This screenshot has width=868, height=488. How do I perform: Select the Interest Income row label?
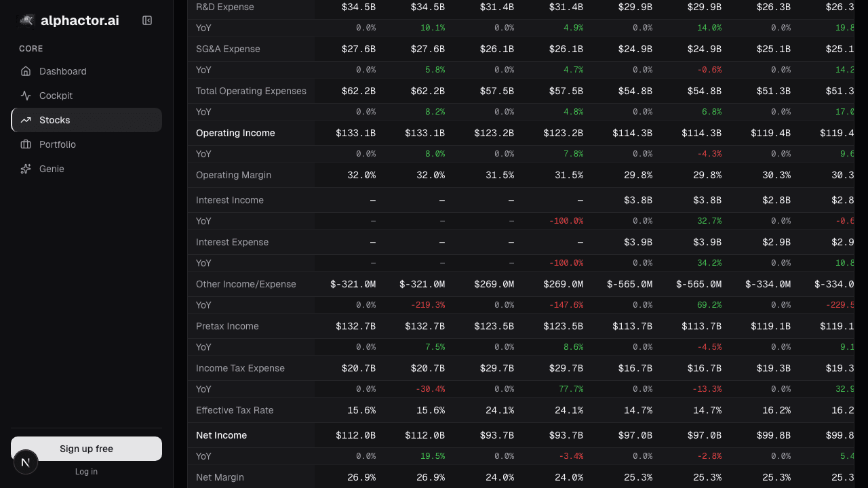coord(230,200)
